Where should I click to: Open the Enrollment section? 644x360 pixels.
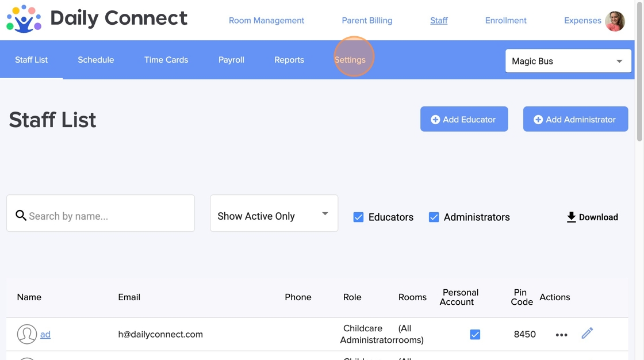(505, 21)
